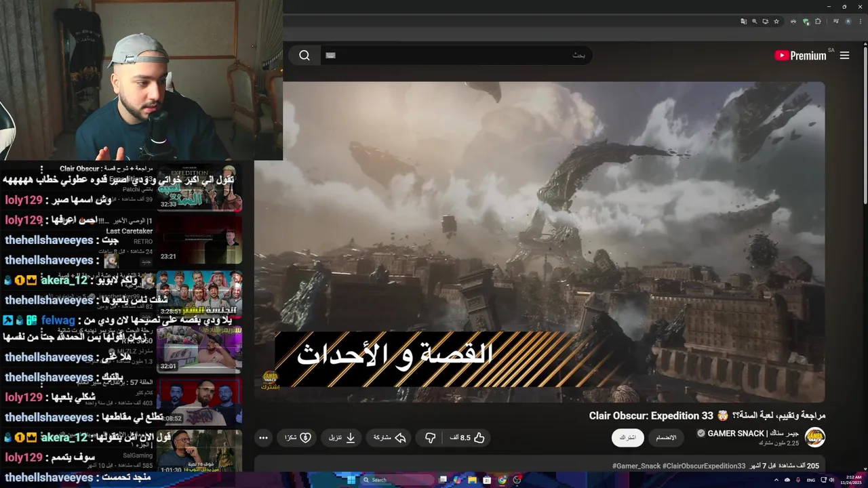Click the #ClairObscurExpedition33 hashtag
This screenshot has height=488, width=868.
tap(704, 466)
